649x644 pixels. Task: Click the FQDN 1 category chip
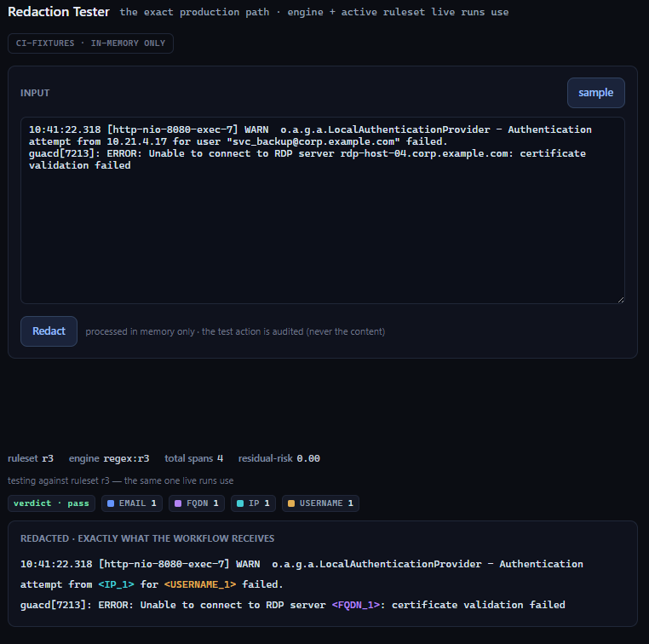(197, 503)
